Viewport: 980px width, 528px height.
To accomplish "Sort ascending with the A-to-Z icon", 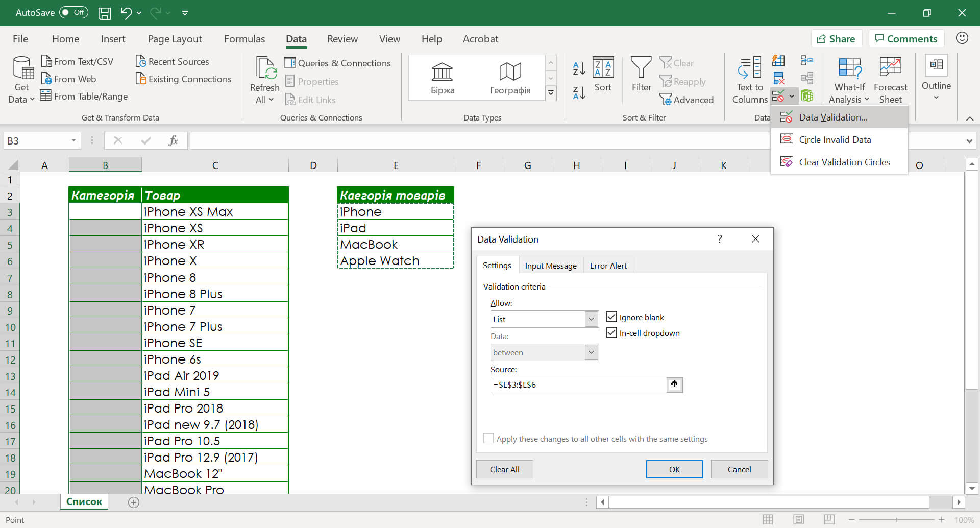I will click(579, 68).
